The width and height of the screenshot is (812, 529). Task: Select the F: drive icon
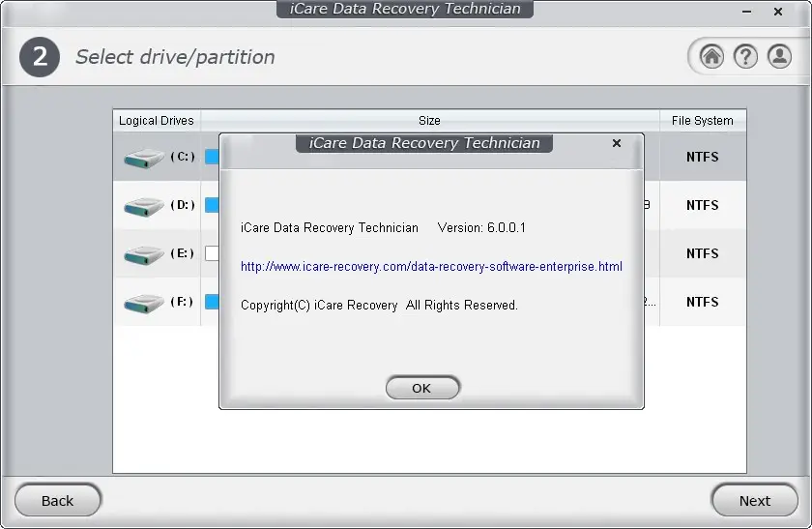pyautogui.click(x=143, y=303)
